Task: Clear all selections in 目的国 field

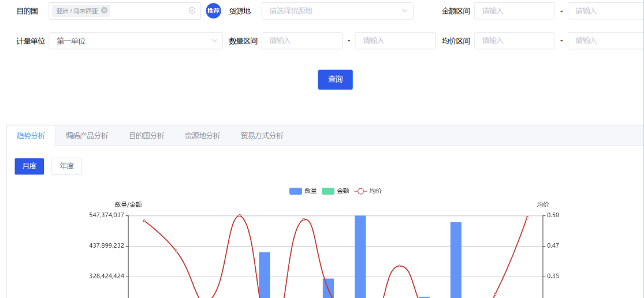Action: [x=192, y=10]
